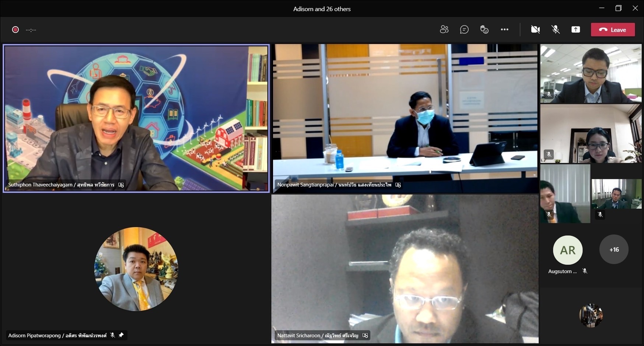Click Adisorn's circular profile picture

tap(136, 269)
